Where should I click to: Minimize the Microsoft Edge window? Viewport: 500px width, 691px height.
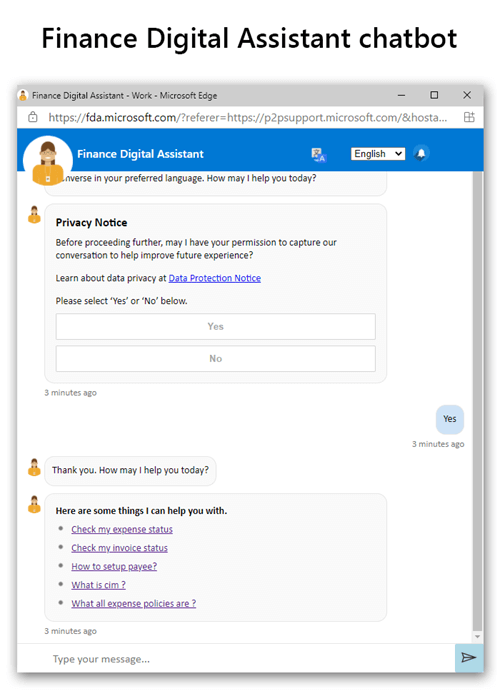[401, 95]
